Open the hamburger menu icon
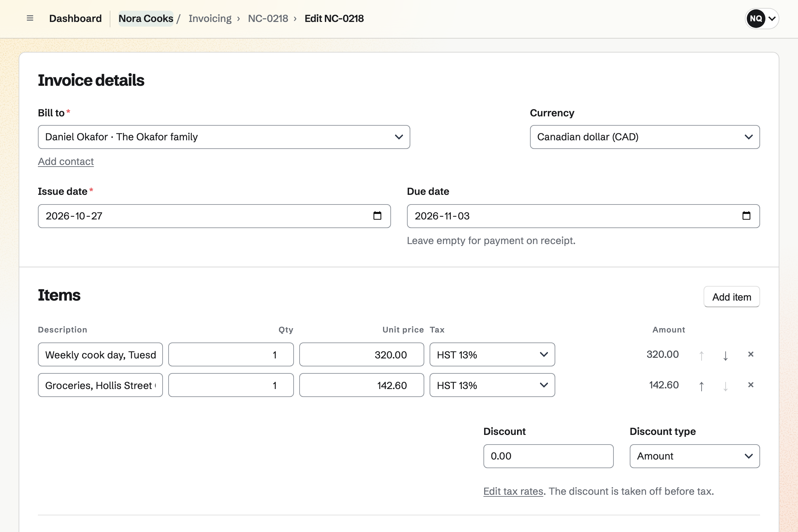 tap(30, 18)
